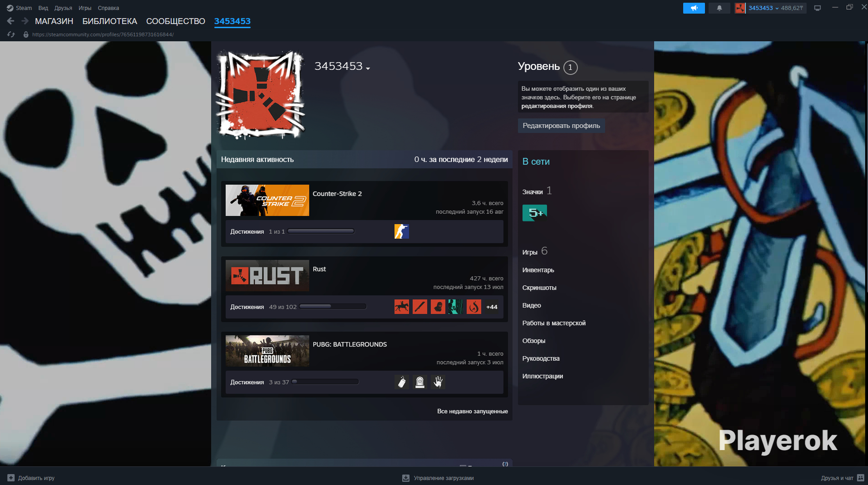868x485 pixels.
Task: Open the notifications bell
Action: pyautogui.click(x=719, y=8)
